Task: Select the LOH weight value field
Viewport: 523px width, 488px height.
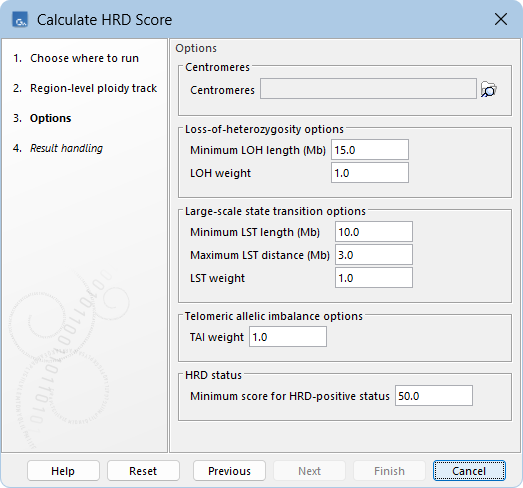Action: (x=370, y=173)
